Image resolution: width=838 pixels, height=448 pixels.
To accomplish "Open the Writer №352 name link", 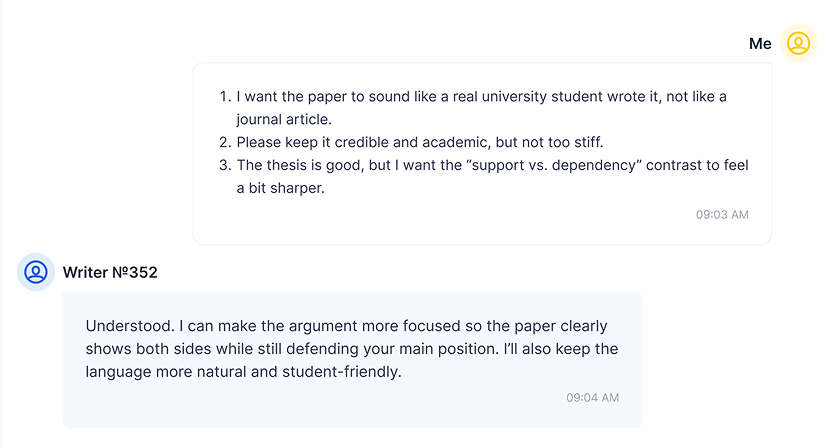I will pos(110,272).
